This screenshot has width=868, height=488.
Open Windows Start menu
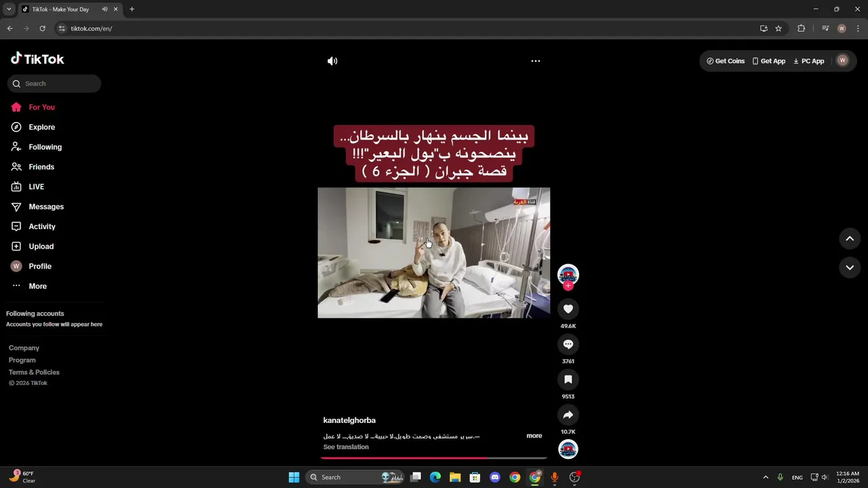294,477
